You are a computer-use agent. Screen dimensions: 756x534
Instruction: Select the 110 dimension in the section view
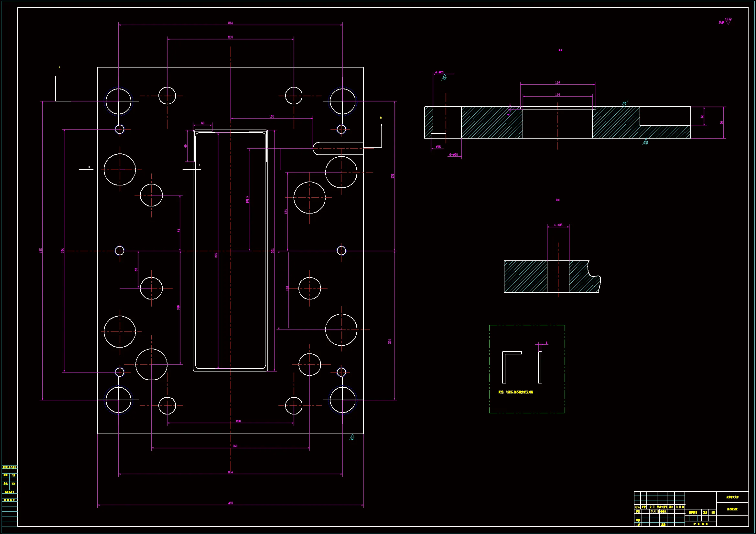557,94
